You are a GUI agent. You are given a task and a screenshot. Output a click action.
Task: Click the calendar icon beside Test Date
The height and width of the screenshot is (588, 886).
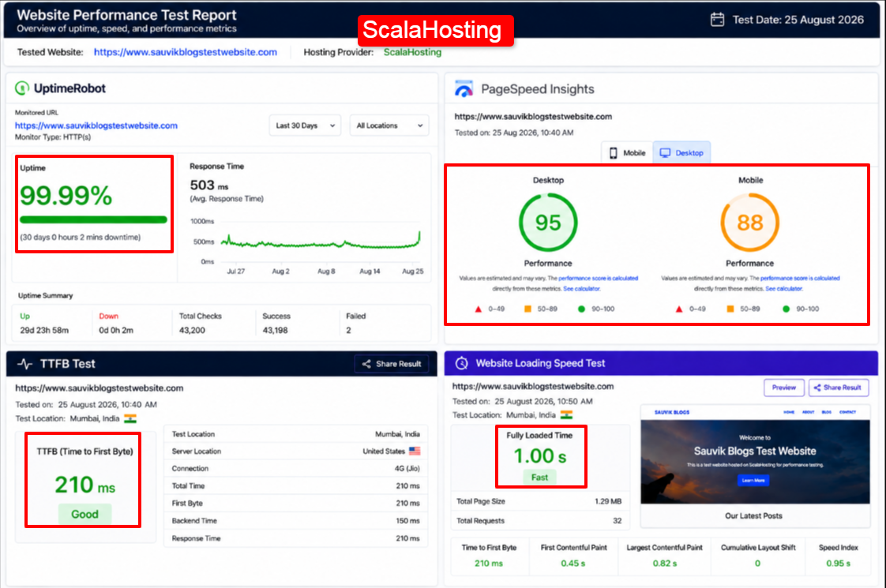pos(717,20)
